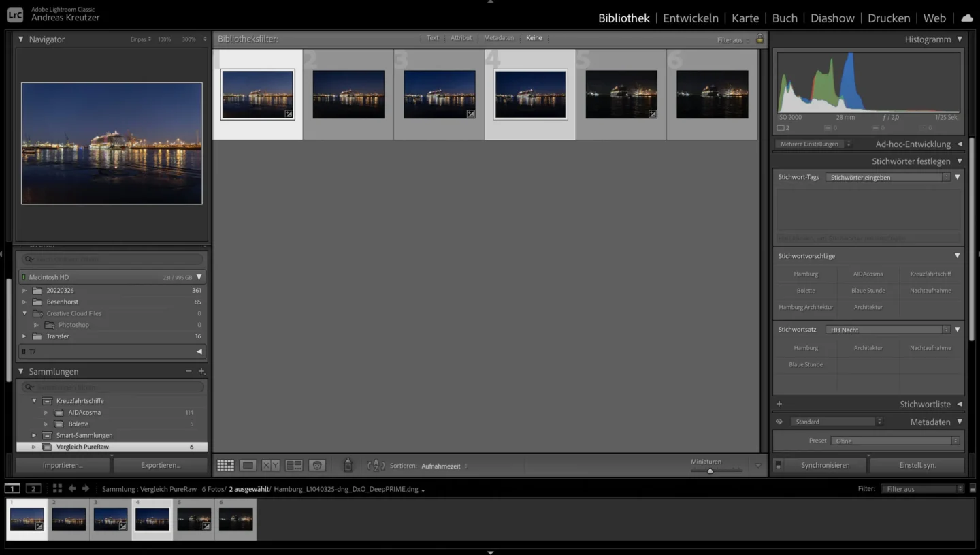Click the Exportieren button
This screenshot has width=980, height=555.
(160, 465)
